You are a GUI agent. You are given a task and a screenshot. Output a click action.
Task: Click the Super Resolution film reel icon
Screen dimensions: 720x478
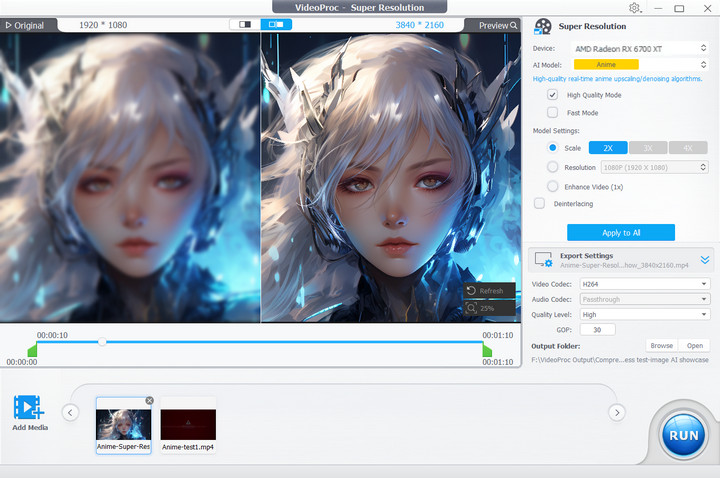(x=543, y=27)
